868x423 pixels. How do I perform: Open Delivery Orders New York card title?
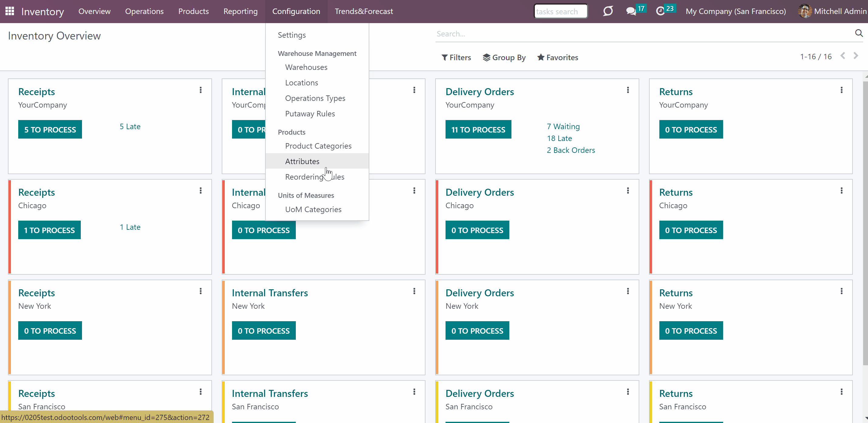pyautogui.click(x=480, y=293)
